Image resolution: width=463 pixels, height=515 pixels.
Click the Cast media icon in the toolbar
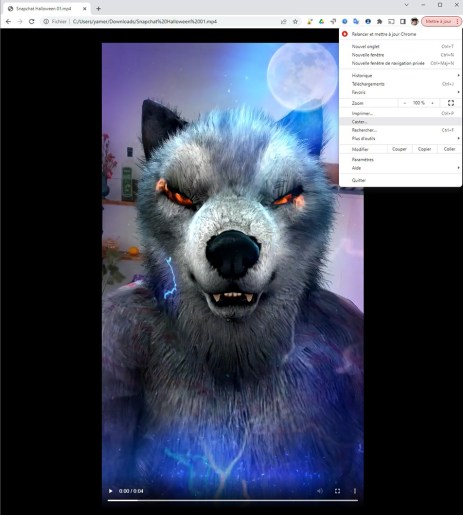391,22
